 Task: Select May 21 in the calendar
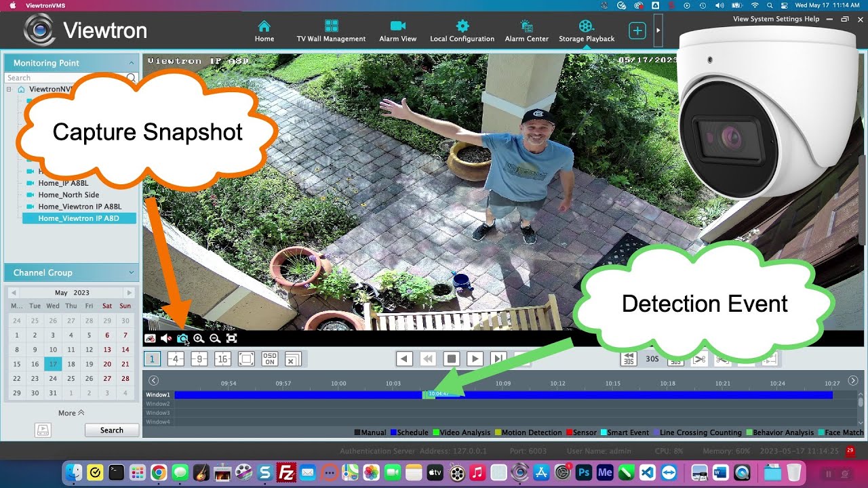pyautogui.click(x=125, y=364)
